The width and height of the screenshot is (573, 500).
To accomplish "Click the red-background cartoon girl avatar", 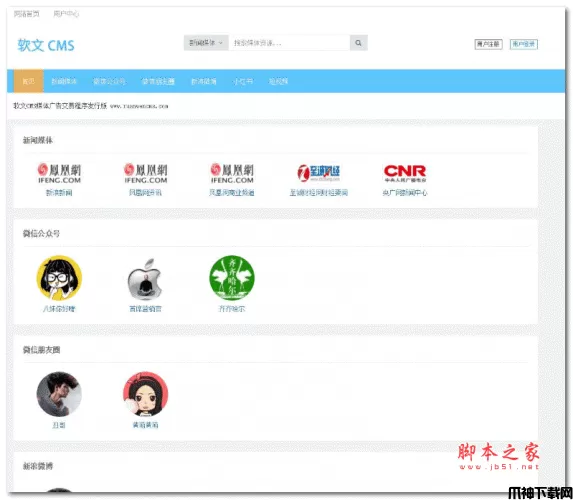I will tap(145, 394).
